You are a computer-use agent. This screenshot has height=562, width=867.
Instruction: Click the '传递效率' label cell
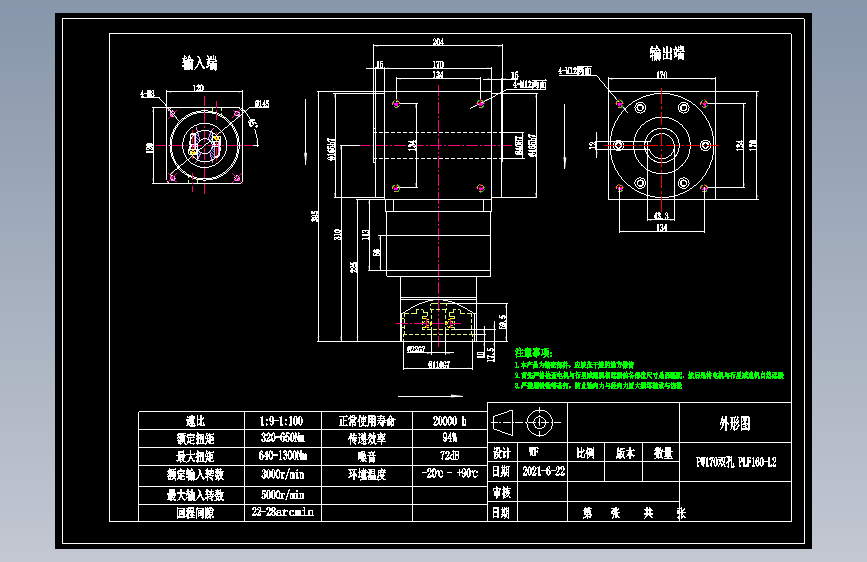point(367,439)
